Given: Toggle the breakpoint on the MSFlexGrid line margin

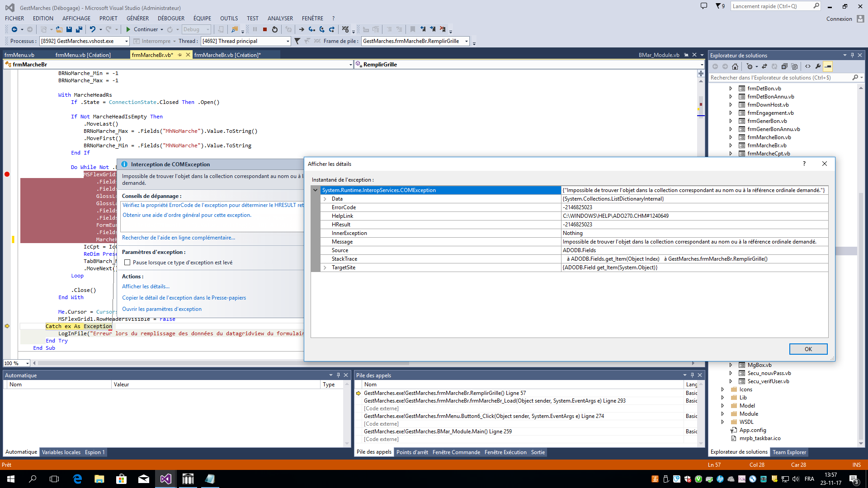Looking at the screenshot, I should tap(7, 174).
